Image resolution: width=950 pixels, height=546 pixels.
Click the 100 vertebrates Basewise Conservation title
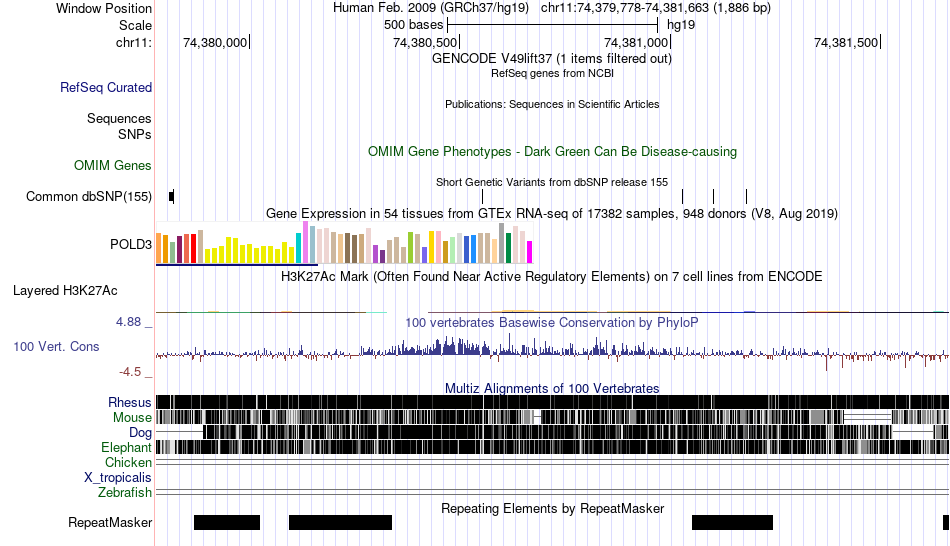[552, 322]
